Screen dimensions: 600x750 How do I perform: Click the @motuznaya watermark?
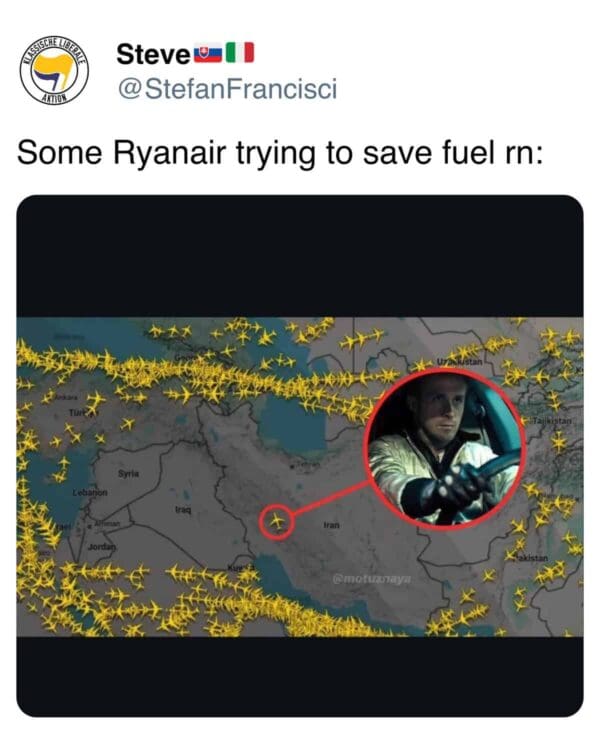pos(372,579)
